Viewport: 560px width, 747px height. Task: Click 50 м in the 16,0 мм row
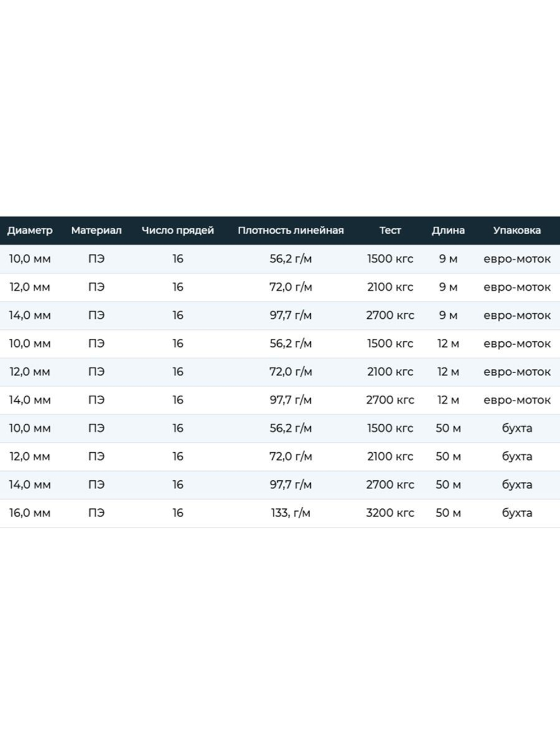tap(448, 513)
